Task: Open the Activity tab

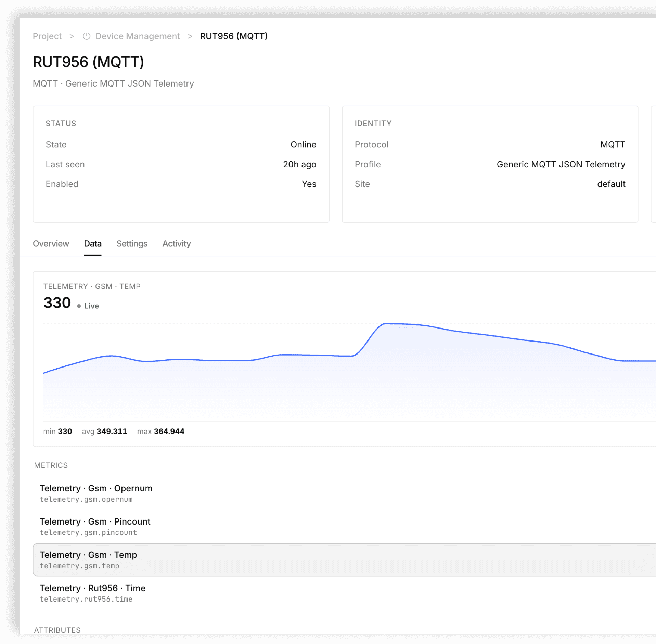Action: tap(177, 243)
